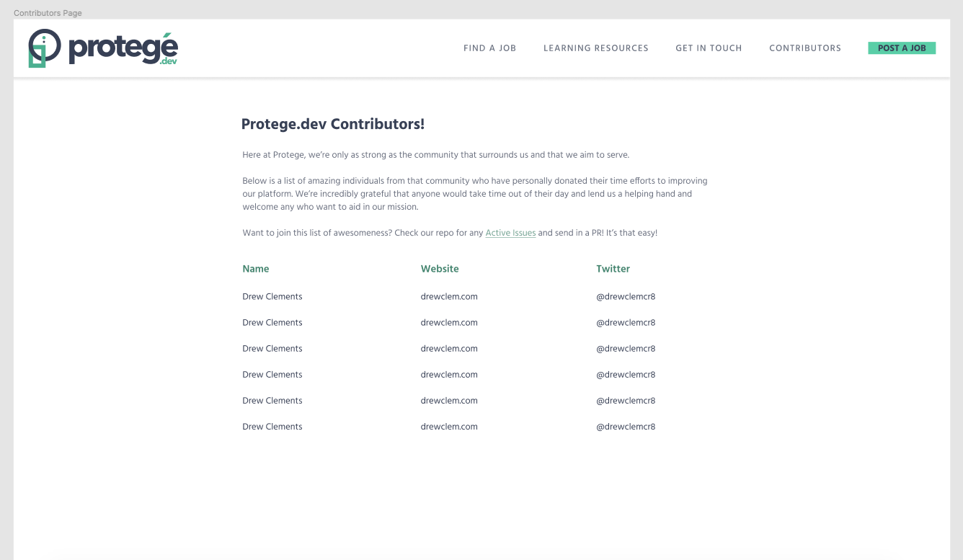Click the Twitter column header
This screenshot has width=963, height=560.
click(x=613, y=268)
